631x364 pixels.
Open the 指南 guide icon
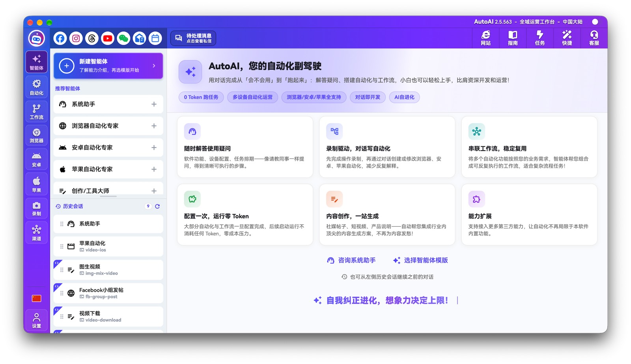[513, 38]
